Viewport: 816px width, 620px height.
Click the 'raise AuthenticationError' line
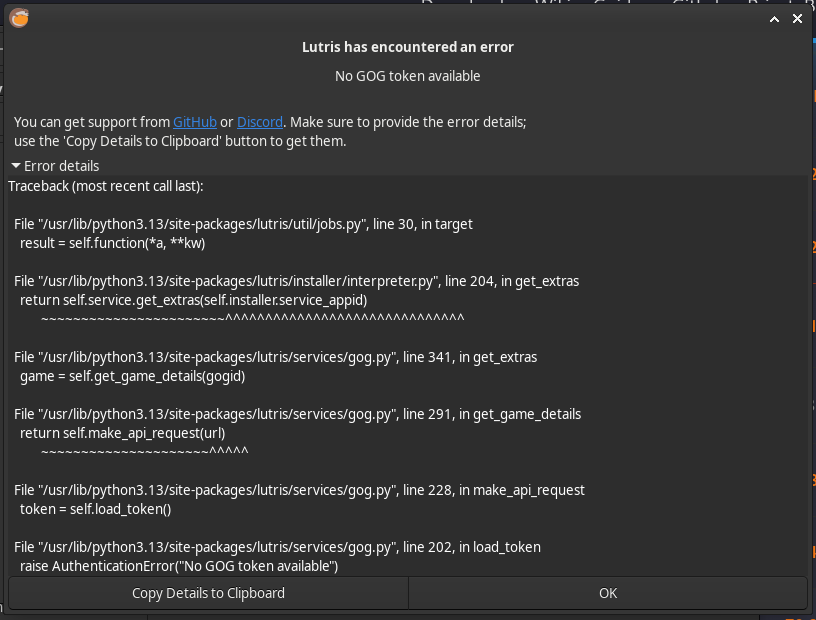(x=179, y=566)
